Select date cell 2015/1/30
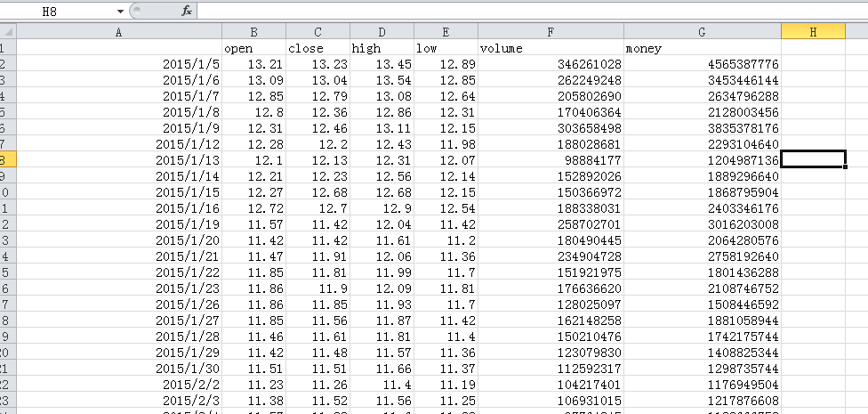The image size is (868, 414). [x=119, y=369]
